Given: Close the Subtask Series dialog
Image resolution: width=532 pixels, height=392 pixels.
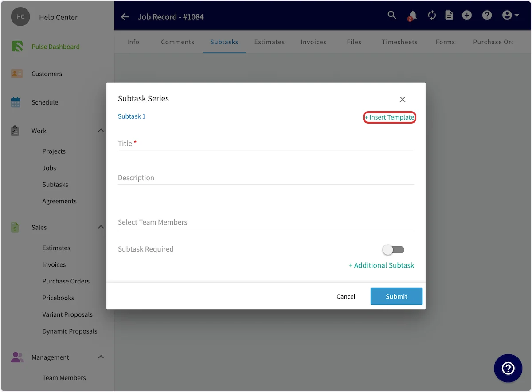Looking at the screenshot, I should point(403,99).
